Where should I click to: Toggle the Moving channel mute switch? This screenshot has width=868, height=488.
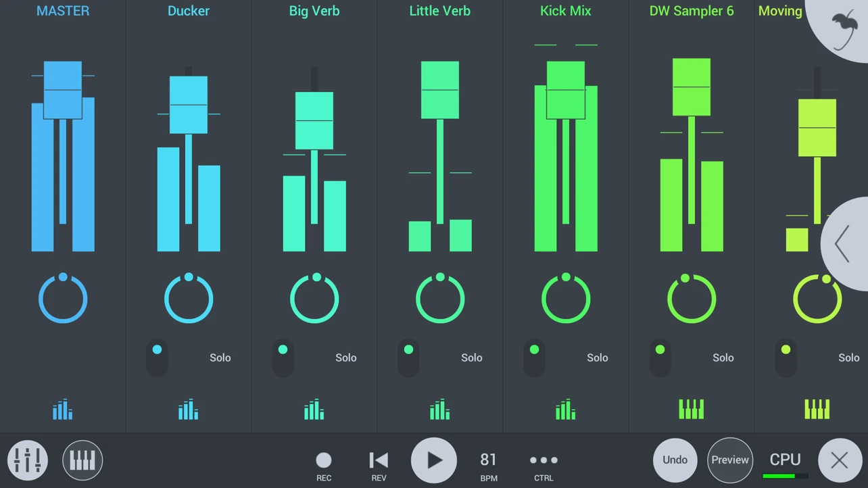(786, 358)
